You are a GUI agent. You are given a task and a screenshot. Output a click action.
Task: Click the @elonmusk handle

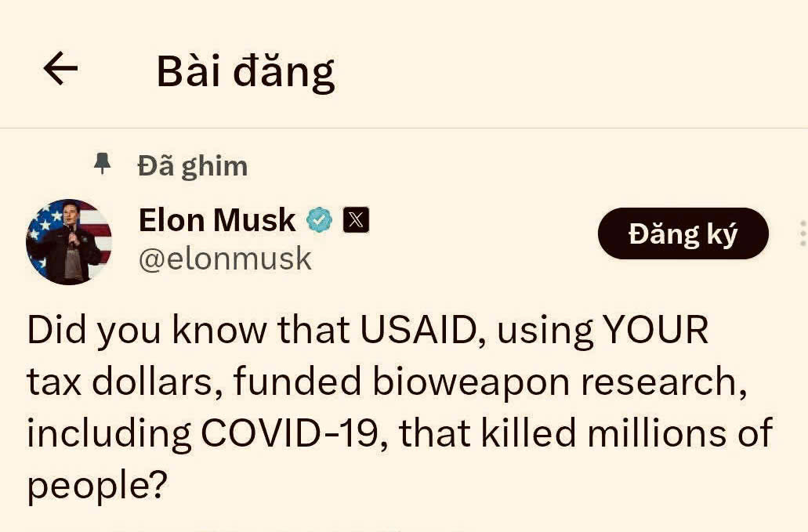[225, 259]
